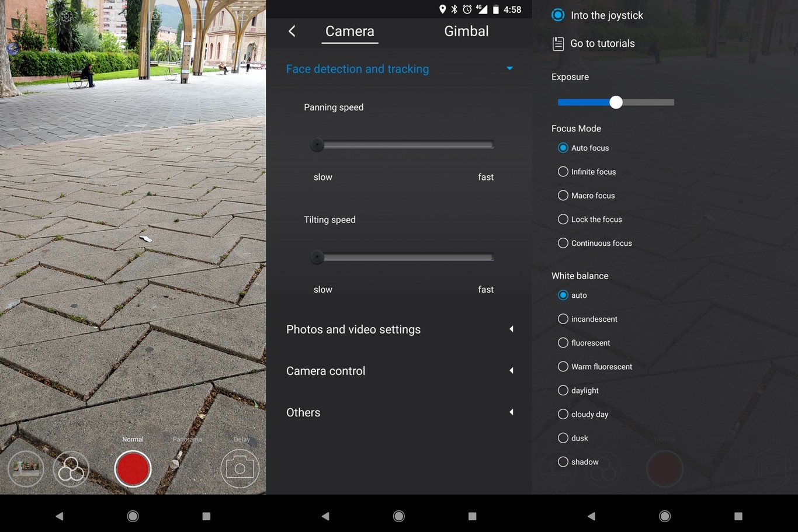Select the Camera tab
This screenshot has width=798, height=532.
pyautogui.click(x=349, y=32)
